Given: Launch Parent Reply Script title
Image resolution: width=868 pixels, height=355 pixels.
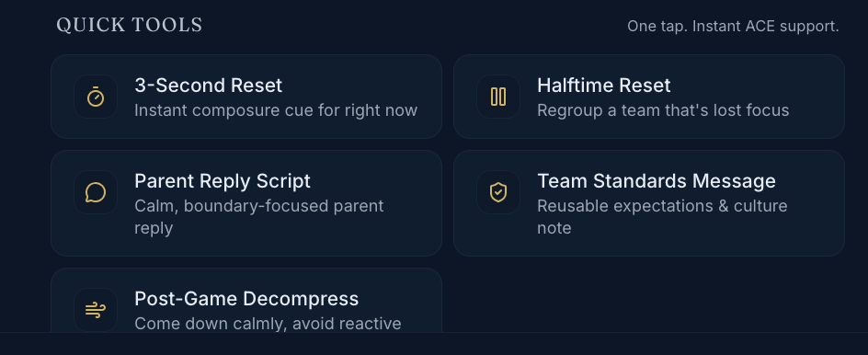Looking at the screenshot, I should point(223,181).
